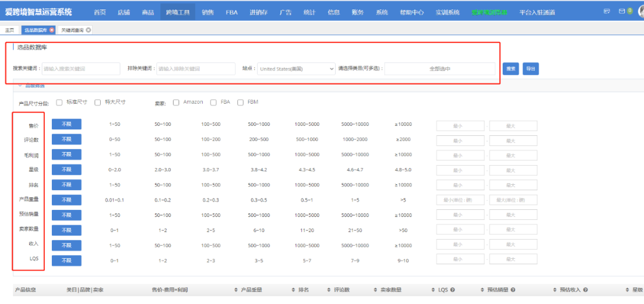644x304 pixels.
Task: Close the 选品数据库 tab with its red X
Action: pyautogui.click(x=51, y=30)
